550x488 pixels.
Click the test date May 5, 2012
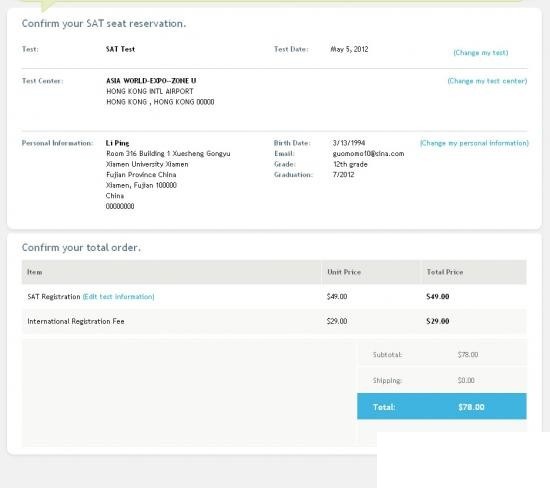349,49
